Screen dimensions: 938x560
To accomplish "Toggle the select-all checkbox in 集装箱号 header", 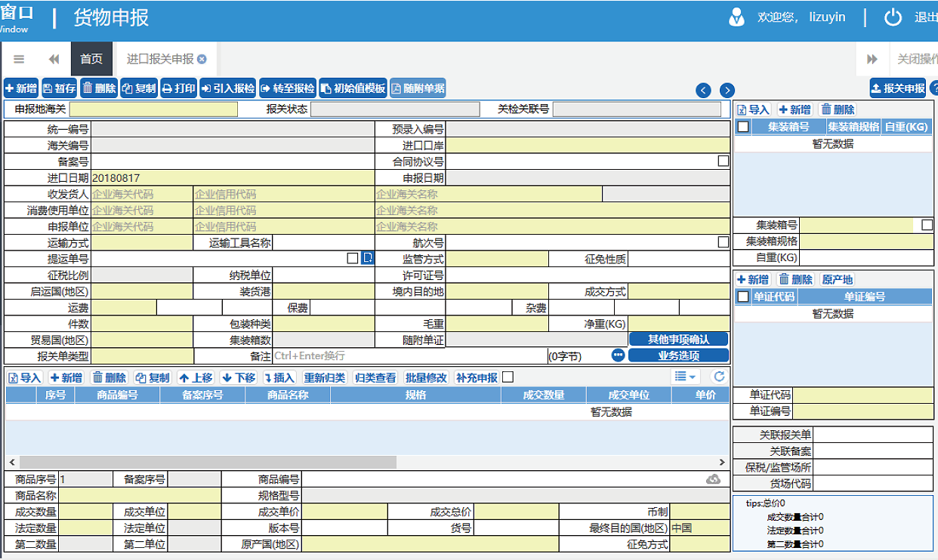I will 743,127.
